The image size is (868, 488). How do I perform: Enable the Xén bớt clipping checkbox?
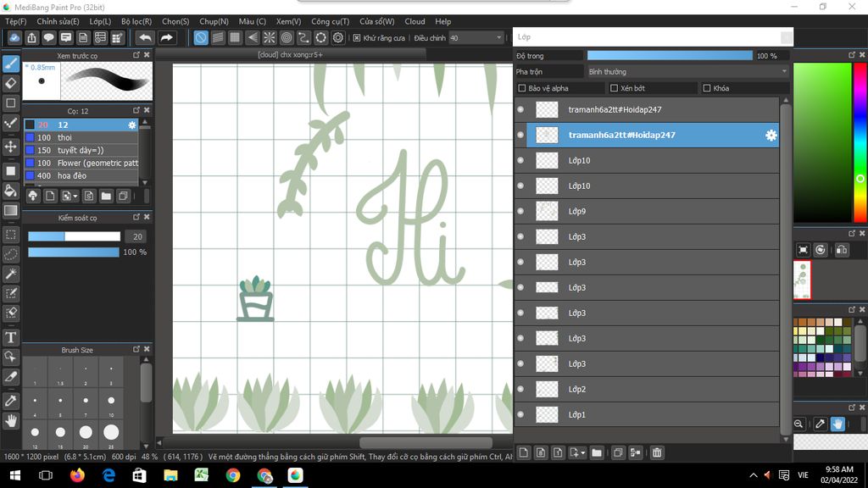point(614,88)
